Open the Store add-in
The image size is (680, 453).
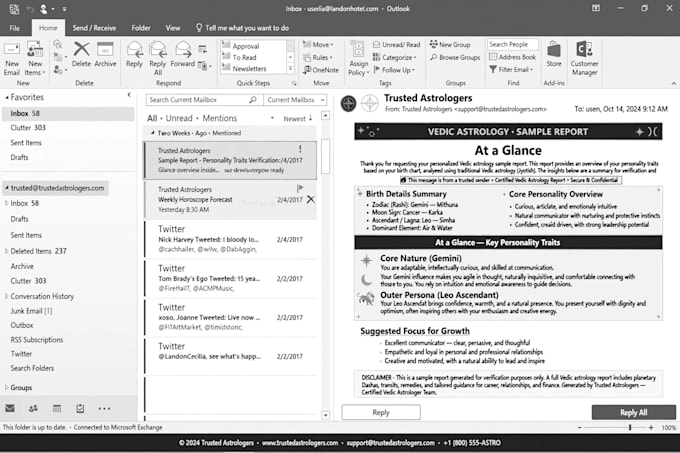554,54
